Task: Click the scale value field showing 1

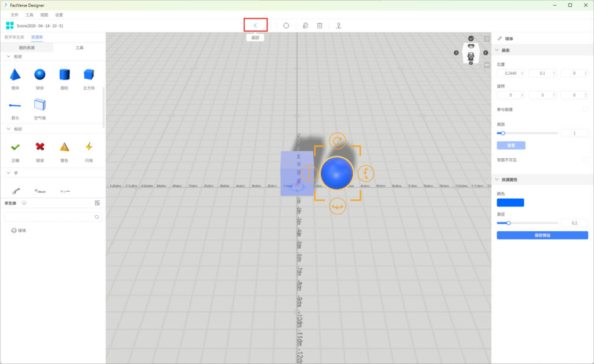Action: click(574, 133)
